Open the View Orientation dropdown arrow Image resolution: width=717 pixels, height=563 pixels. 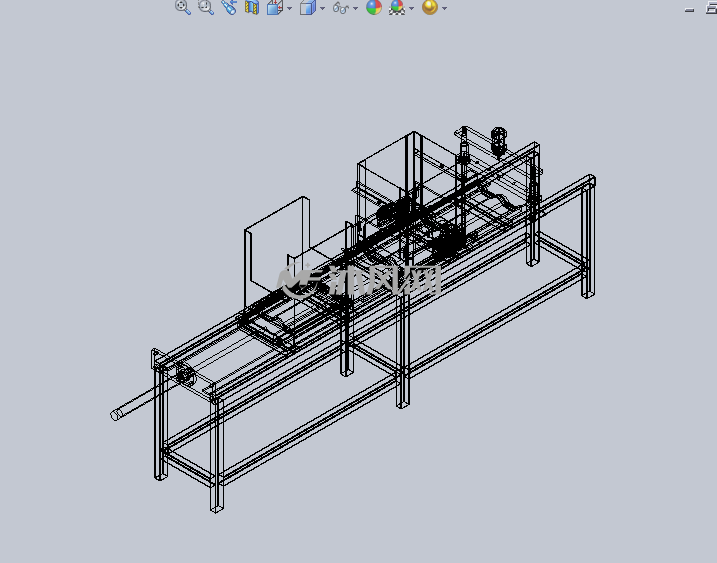(290, 8)
